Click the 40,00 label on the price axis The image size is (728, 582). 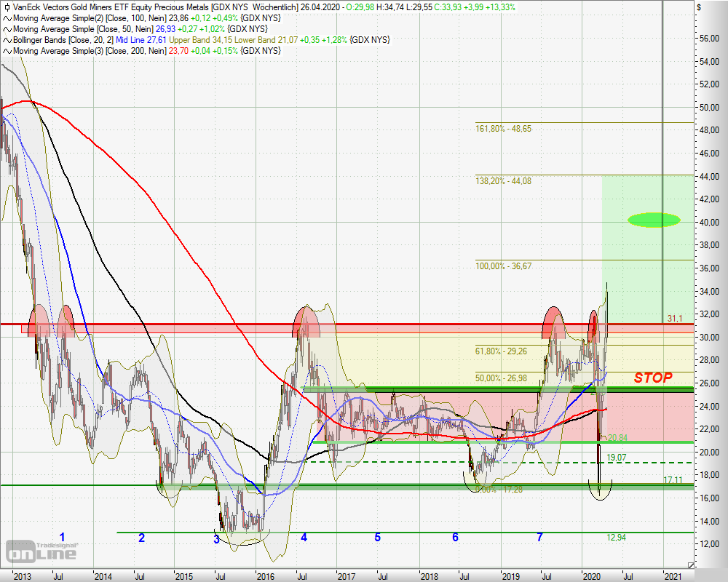[x=709, y=223]
